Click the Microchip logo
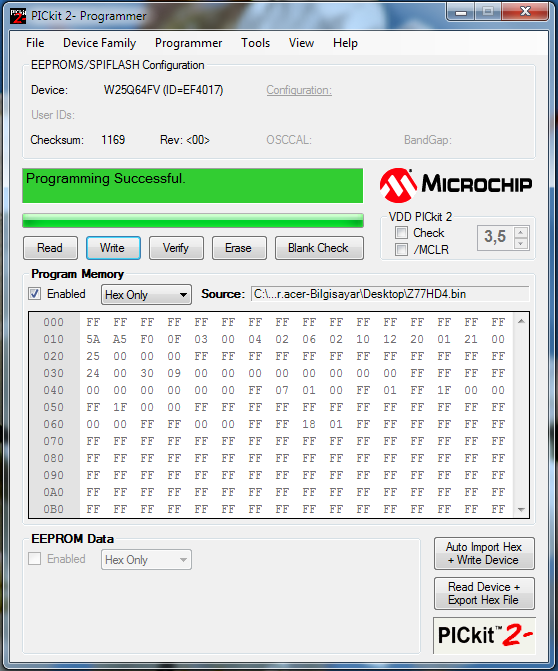This screenshot has width=558, height=671. click(x=456, y=185)
